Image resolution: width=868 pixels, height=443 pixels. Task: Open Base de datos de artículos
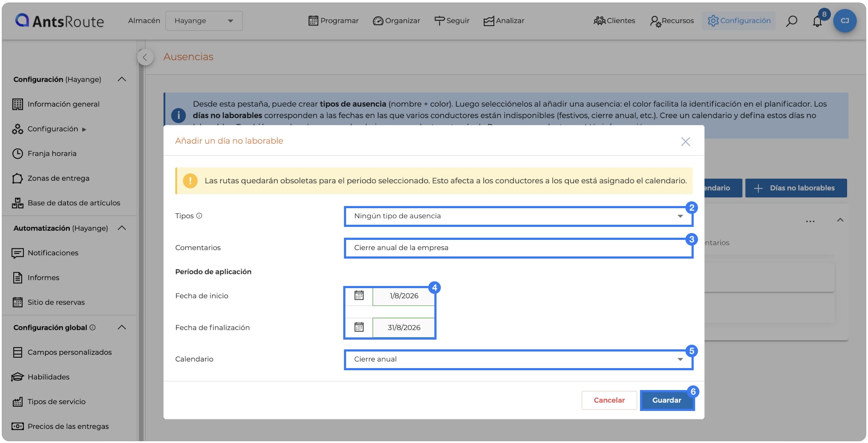tap(74, 203)
